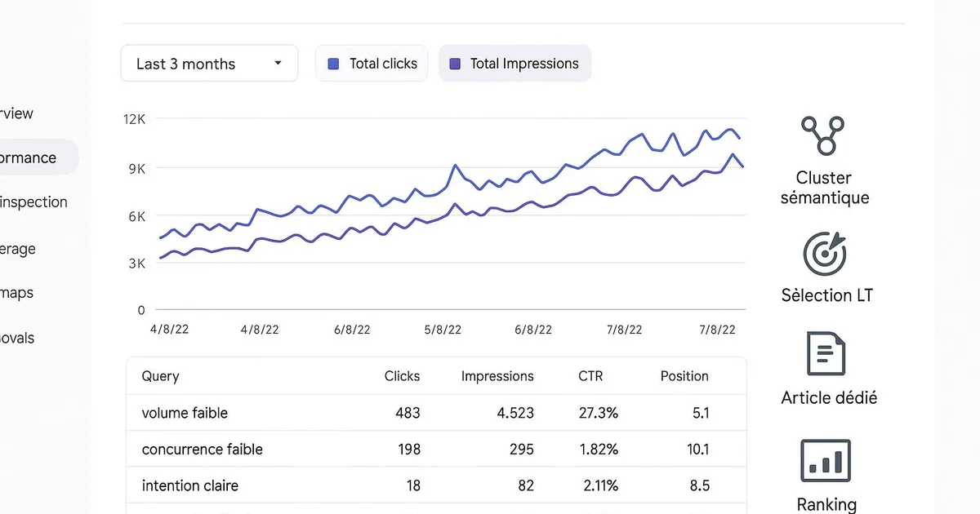Screen dimensions: 980x514
Task: Click the 10.1 position value
Action: coord(698,449)
